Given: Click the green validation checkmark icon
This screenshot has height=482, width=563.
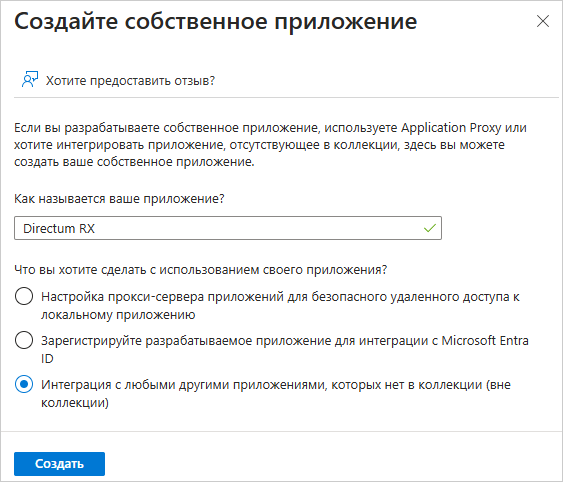Looking at the screenshot, I should click(429, 228).
